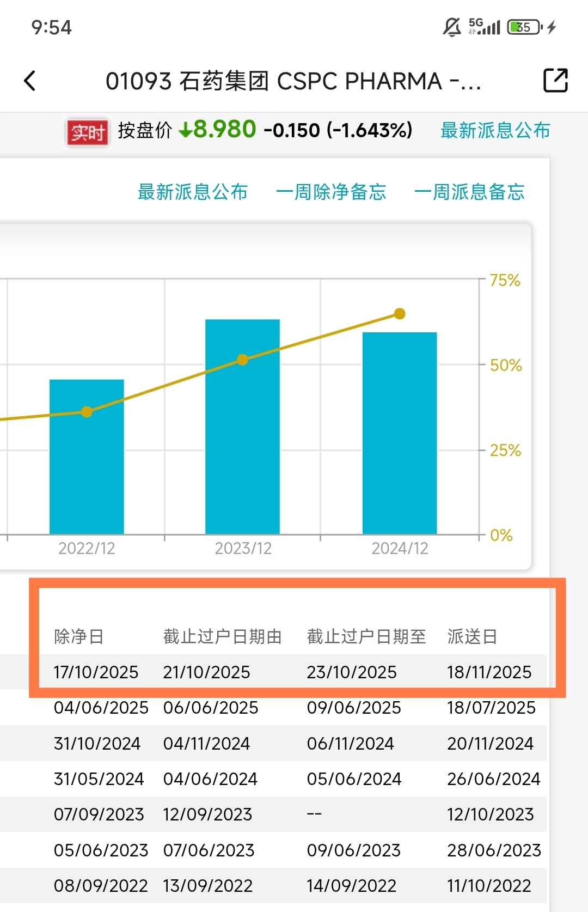Select cell 14/09/2022

[x=351, y=886]
